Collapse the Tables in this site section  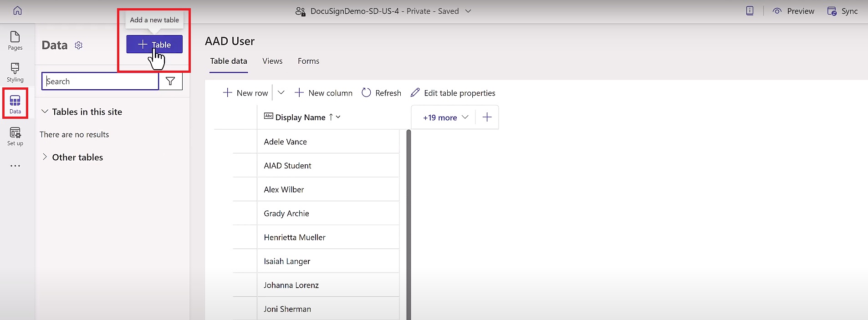point(45,112)
